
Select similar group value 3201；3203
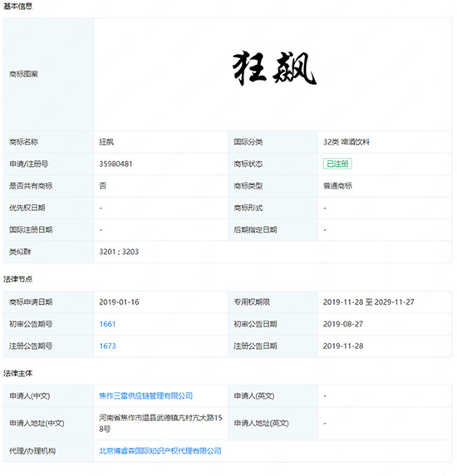pos(119,252)
